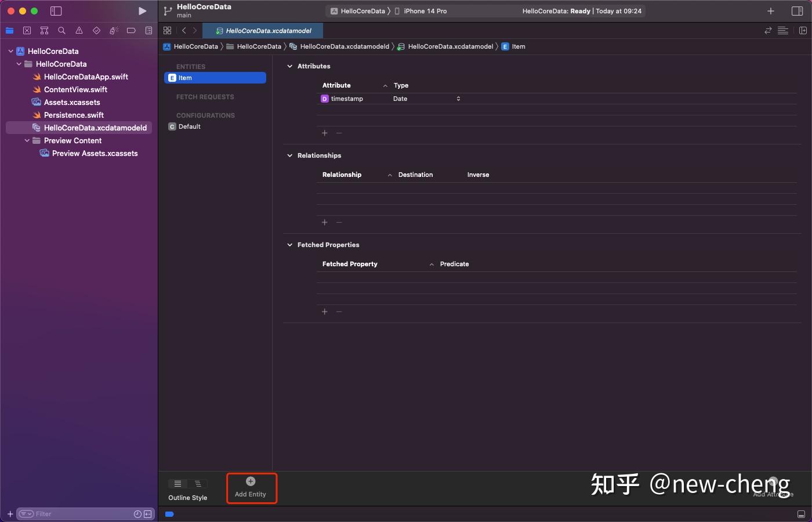The height and width of the screenshot is (522, 812).
Task: Enable code review mode
Action: (768, 30)
